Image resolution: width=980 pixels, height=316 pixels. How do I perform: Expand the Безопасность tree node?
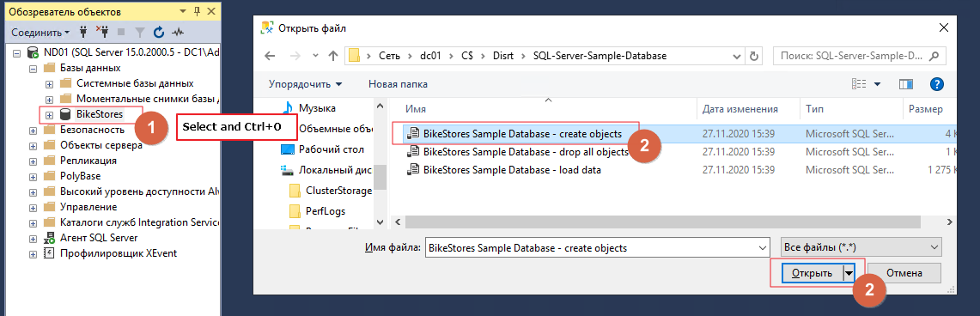click(33, 131)
